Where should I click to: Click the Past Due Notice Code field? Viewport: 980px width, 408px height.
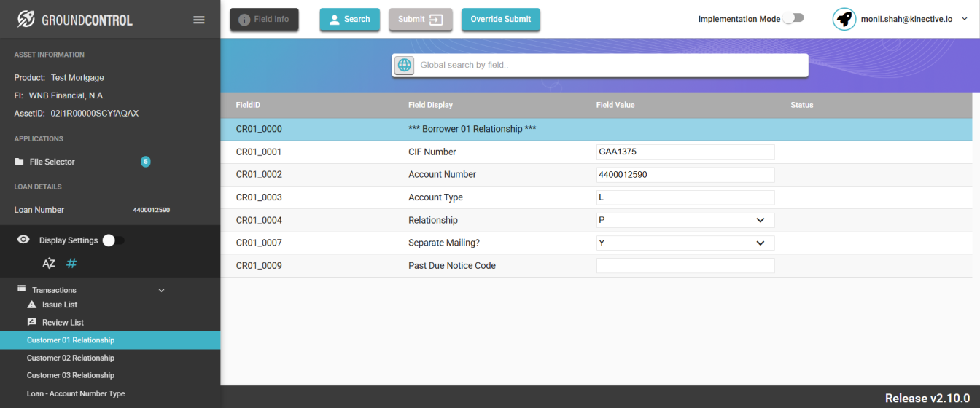[685, 266]
